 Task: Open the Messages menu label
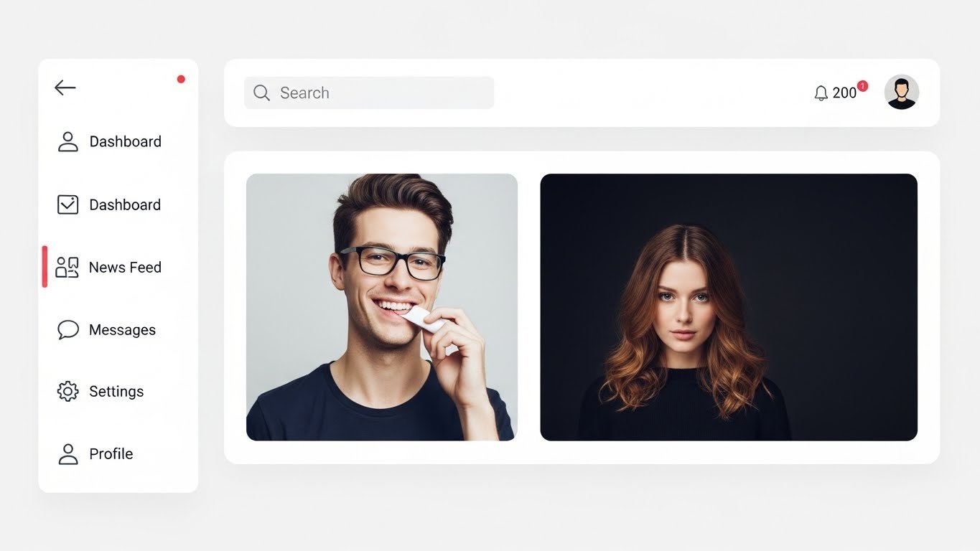click(x=122, y=329)
